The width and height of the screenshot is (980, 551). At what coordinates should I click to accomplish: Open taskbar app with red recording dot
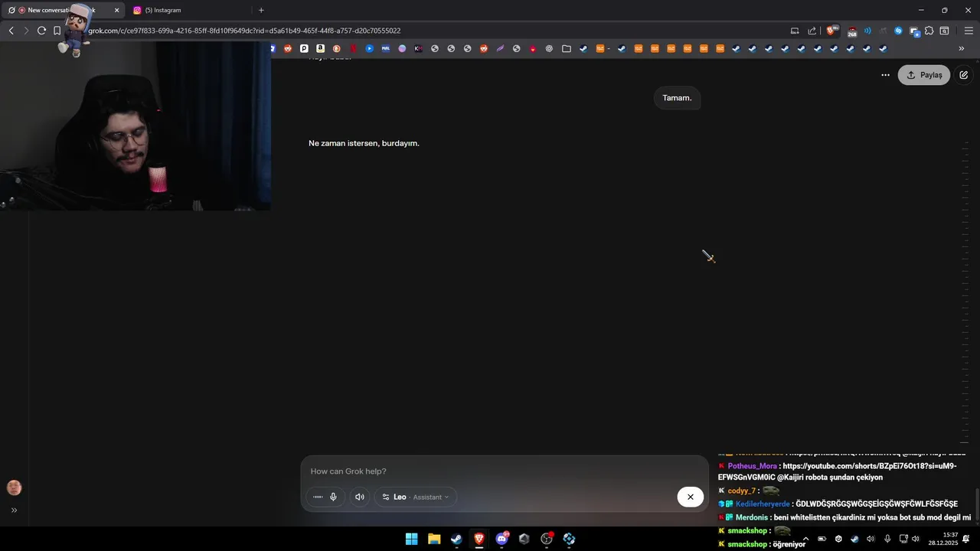[x=547, y=539]
